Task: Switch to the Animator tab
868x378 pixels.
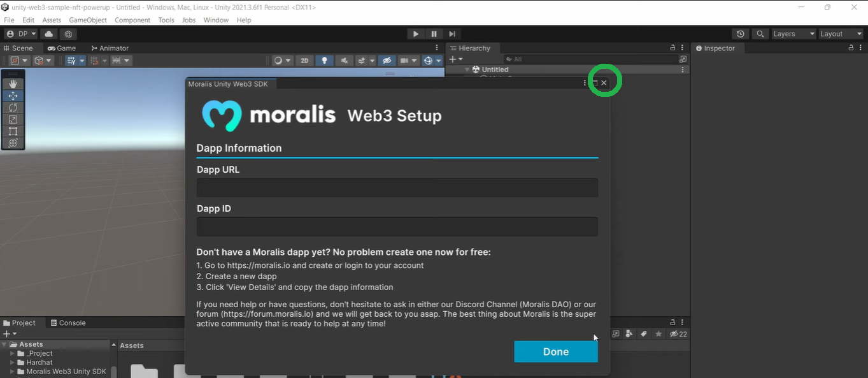Action: [110, 48]
